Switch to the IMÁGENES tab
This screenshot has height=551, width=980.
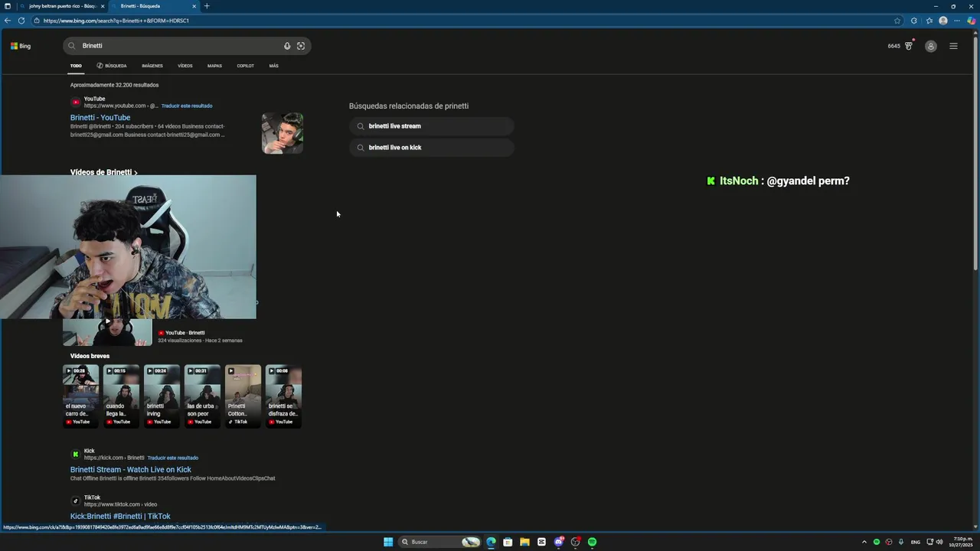[x=152, y=66]
